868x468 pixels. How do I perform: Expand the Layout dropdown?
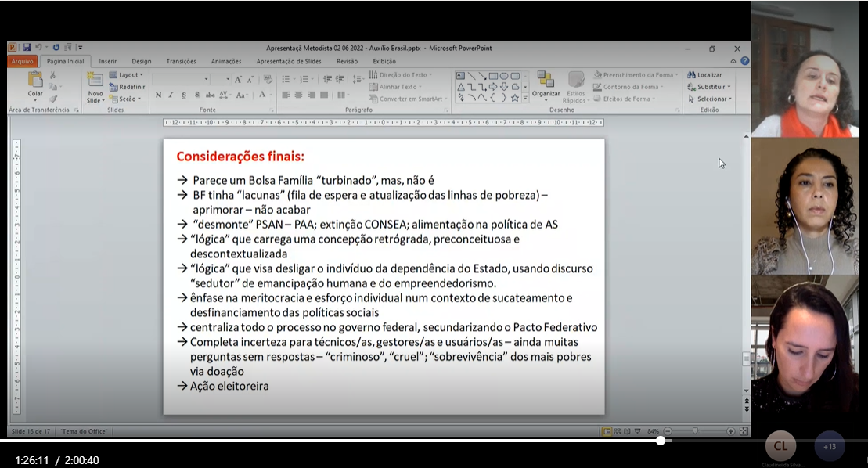pos(126,75)
